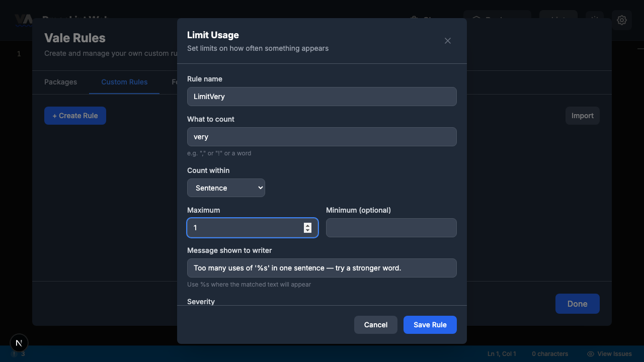Click the Import button
Viewport: 644px width, 362px height.
click(582, 115)
